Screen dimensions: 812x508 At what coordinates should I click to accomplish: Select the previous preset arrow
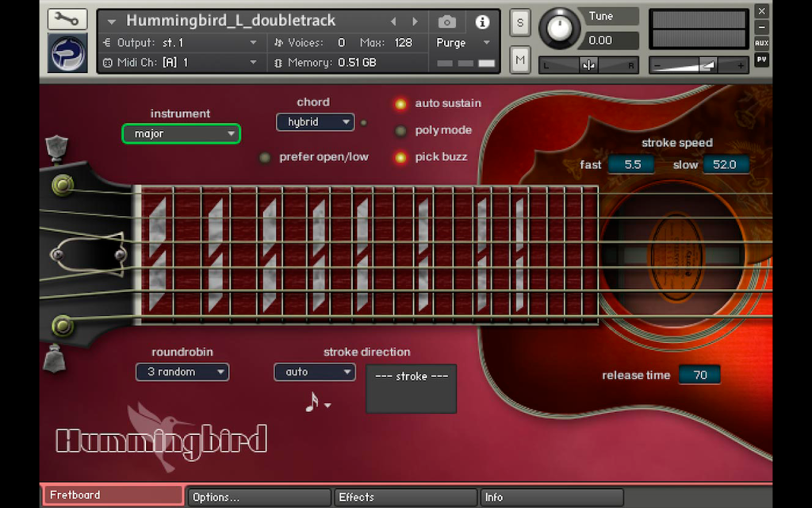(393, 21)
